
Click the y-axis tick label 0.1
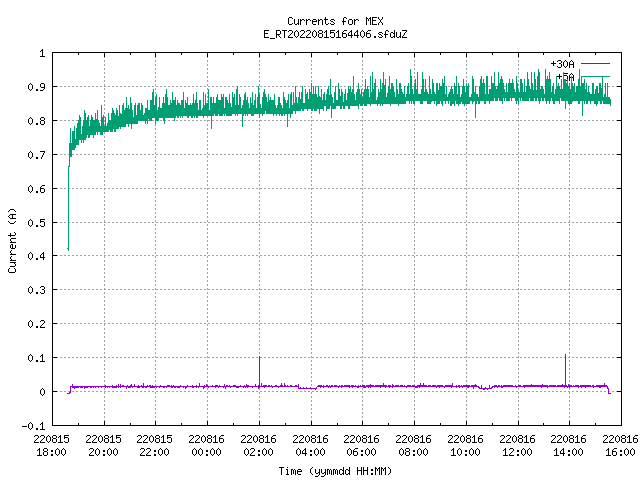[x=36, y=358]
